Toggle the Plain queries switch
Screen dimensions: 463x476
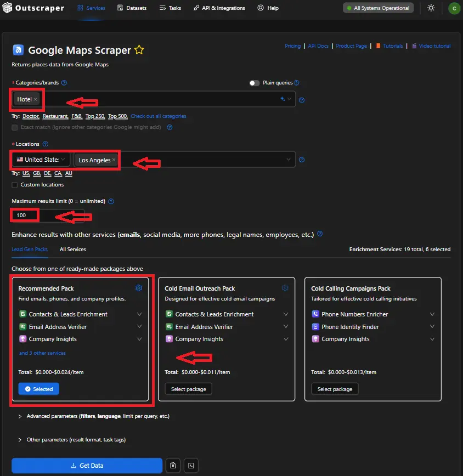(255, 83)
